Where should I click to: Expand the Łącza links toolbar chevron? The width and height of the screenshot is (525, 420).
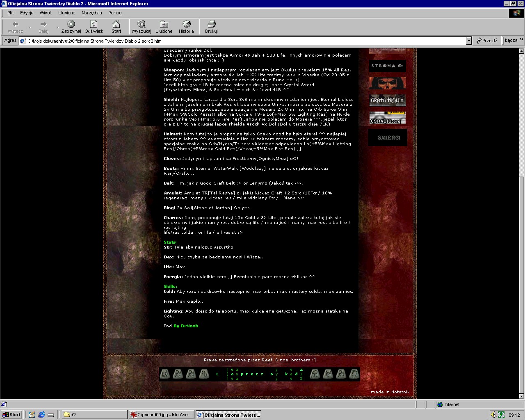click(x=521, y=40)
